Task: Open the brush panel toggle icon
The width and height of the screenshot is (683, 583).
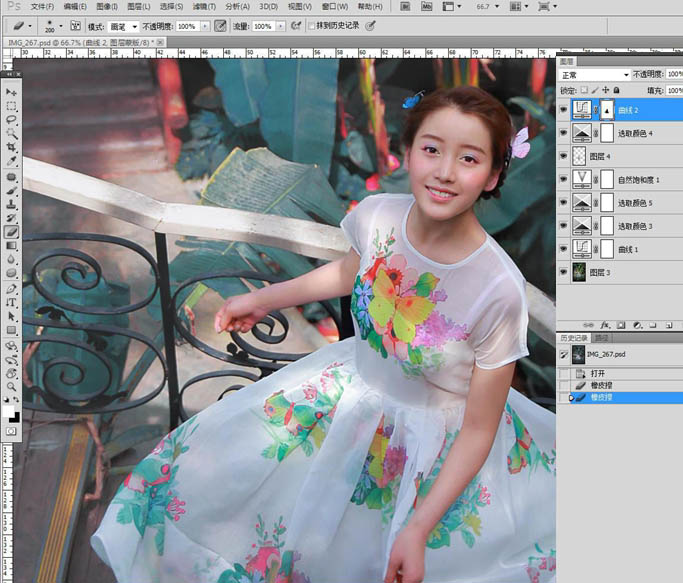Action: click(x=75, y=26)
